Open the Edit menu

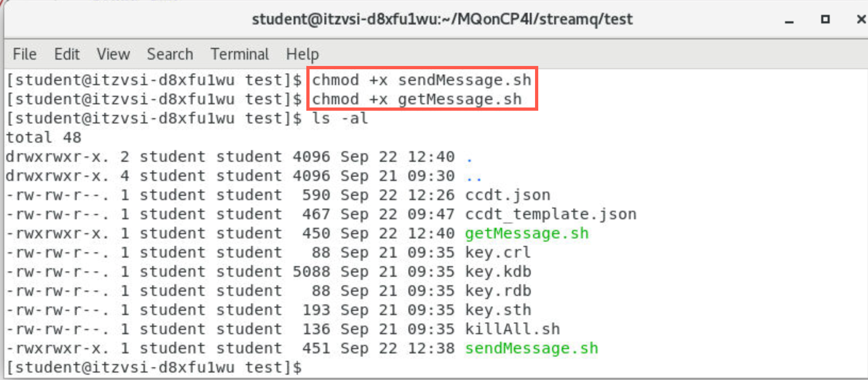coord(66,54)
